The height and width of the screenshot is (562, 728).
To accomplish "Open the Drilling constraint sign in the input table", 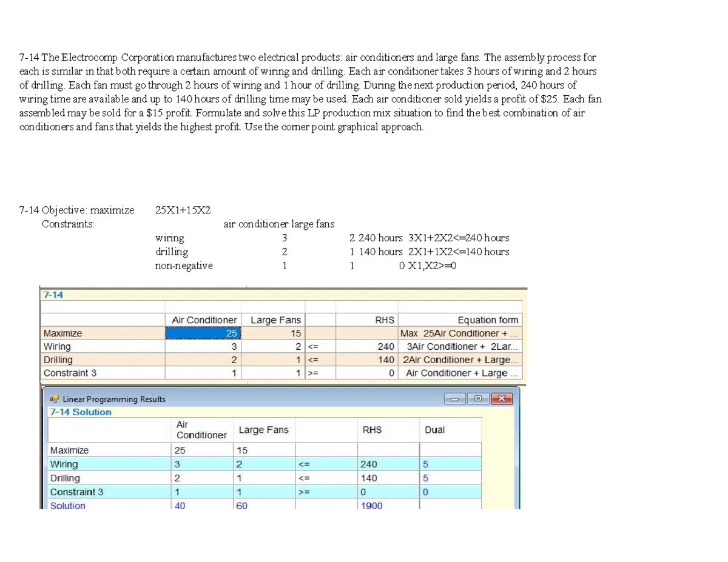I will (313, 360).
